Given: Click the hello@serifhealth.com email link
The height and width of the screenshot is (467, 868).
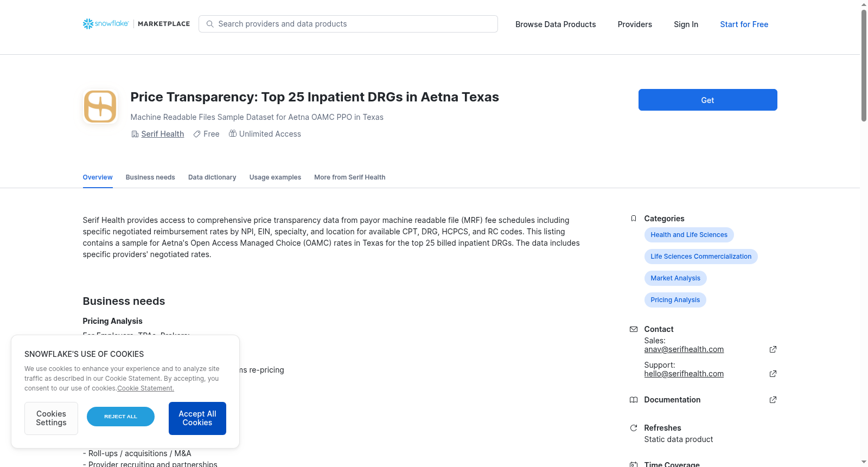Looking at the screenshot, I should [x=684, y=374].
